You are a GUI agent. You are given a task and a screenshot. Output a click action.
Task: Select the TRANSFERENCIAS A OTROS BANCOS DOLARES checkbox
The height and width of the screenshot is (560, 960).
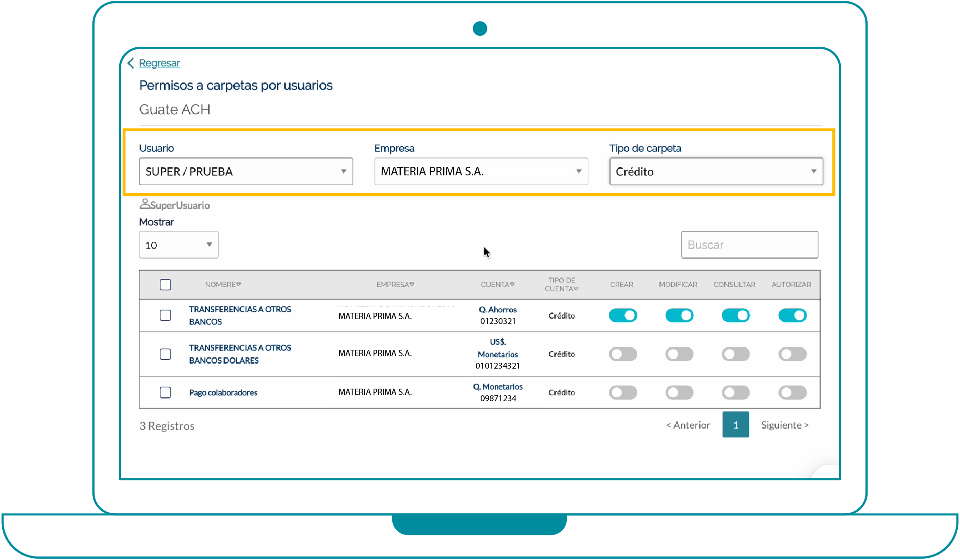pos(166,354)
